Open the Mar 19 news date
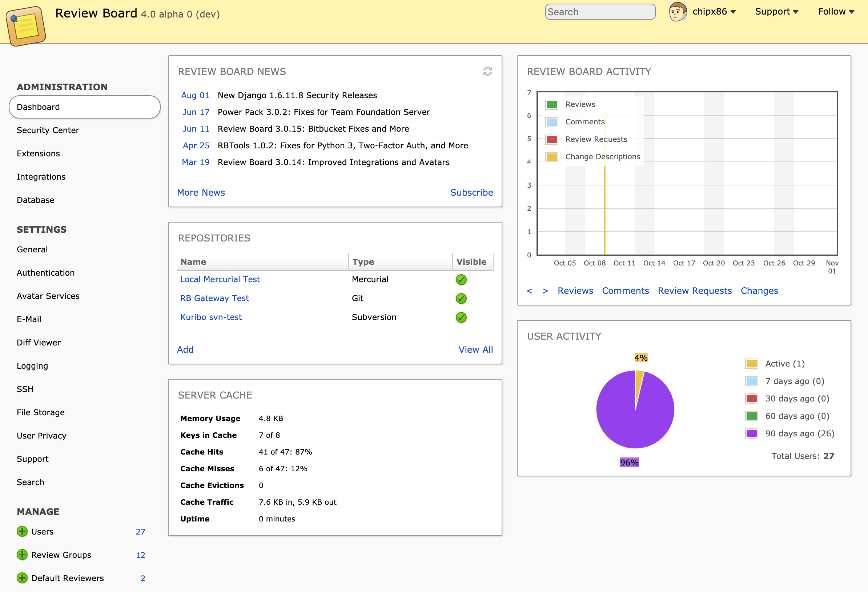This screenshot has width=868, height=592. (x=196, y=162)
